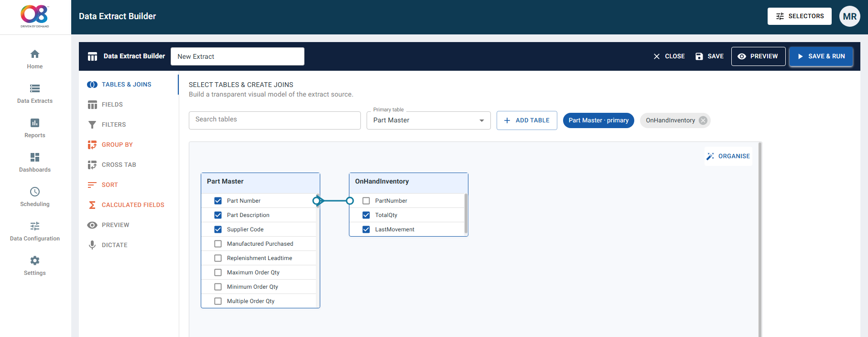The width and height of the screenshot is (868, 337).
Task: Select the Part Master primary chip
Action: 598,120
